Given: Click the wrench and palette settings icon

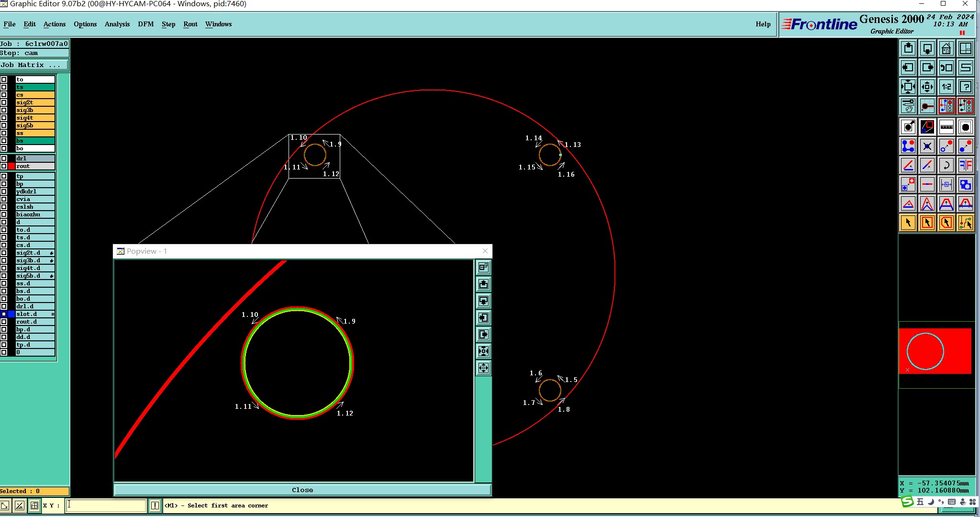Looking at the screenshot, I should 908,106.
